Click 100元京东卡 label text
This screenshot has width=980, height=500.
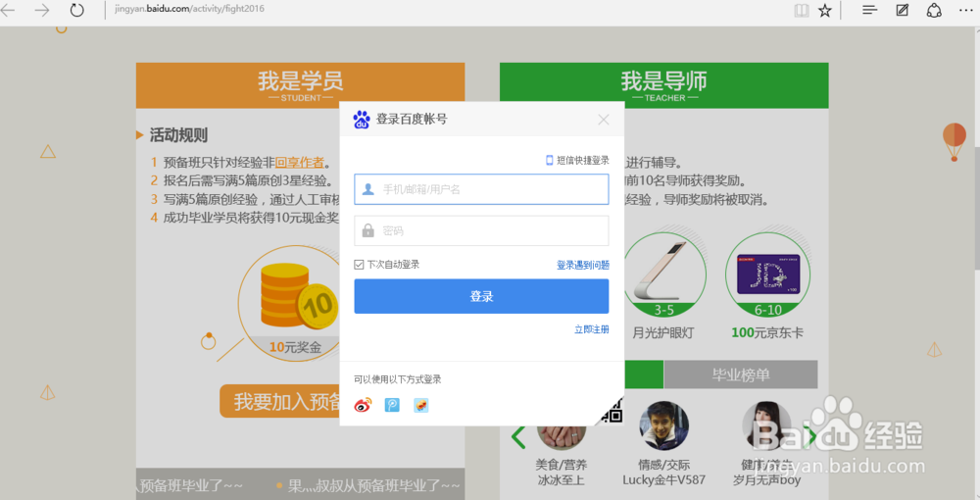(767, 333)
